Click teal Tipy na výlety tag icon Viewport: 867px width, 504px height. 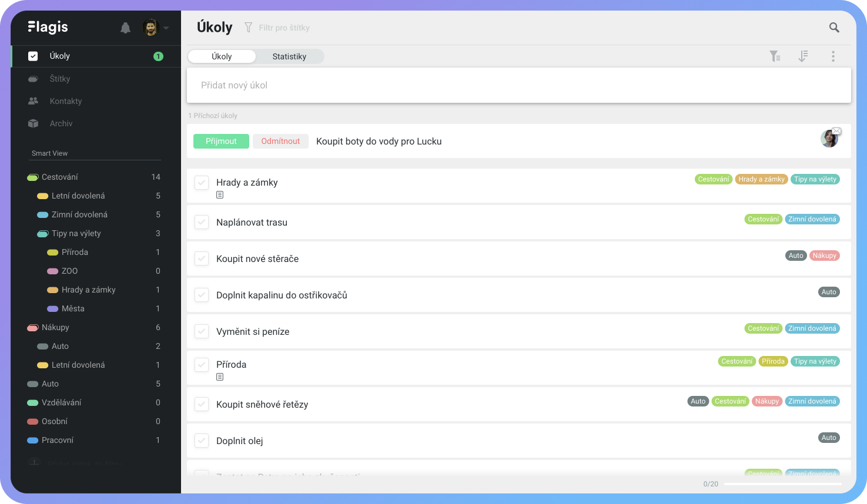[43, 233]
